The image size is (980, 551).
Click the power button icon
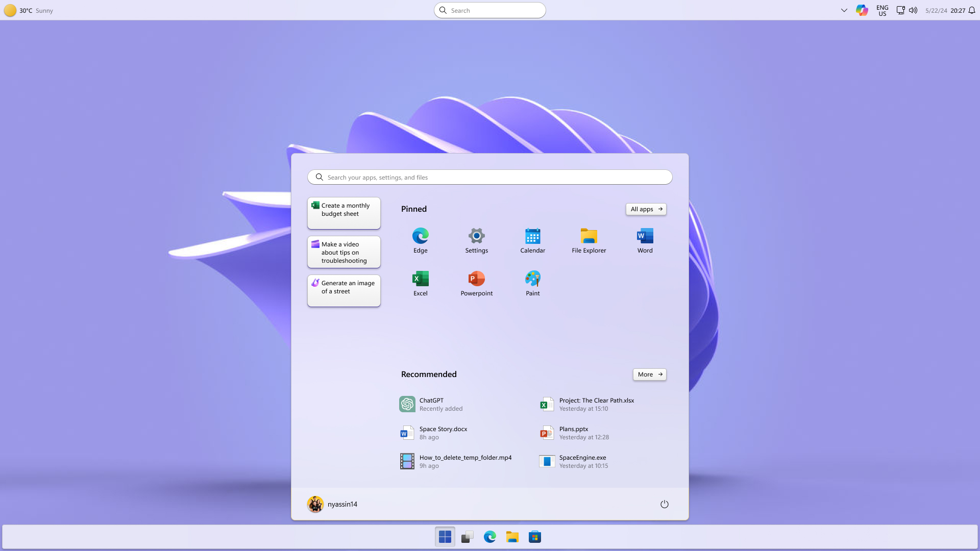coord(664,504)
